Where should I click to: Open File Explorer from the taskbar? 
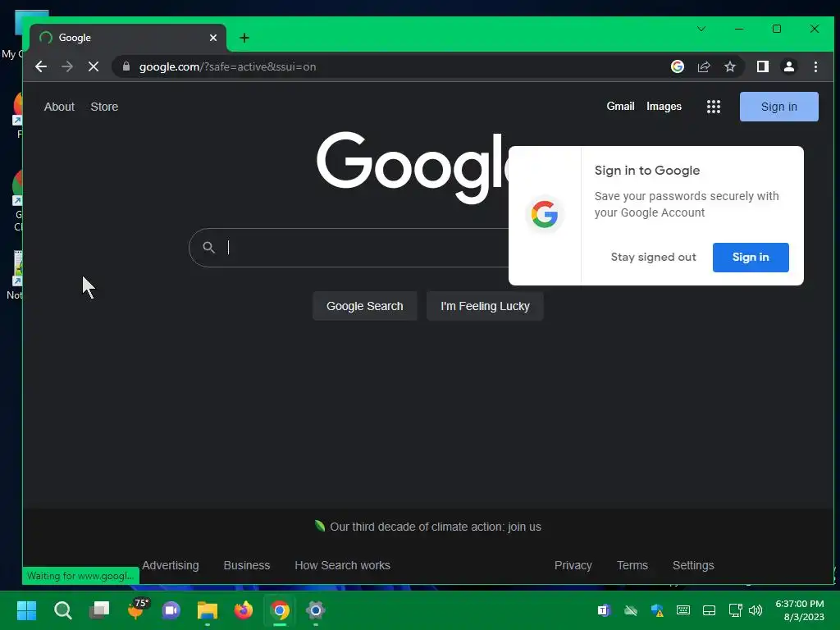pyautogui.click(x=208, y=610)
